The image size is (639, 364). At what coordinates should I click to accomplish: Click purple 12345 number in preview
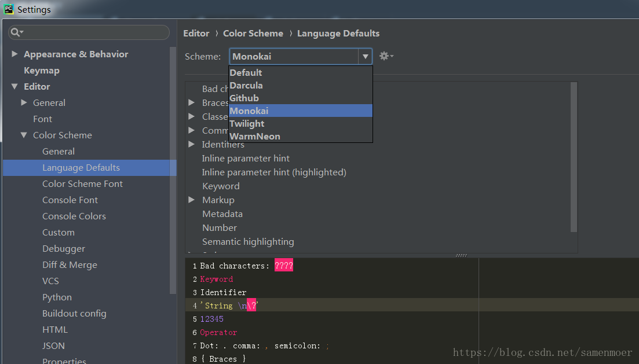coord(211,319)
